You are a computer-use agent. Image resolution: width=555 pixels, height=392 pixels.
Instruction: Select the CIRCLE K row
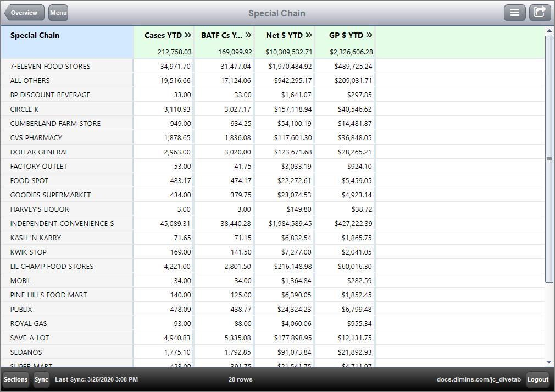pyautogui.click(x=24, y=109)
